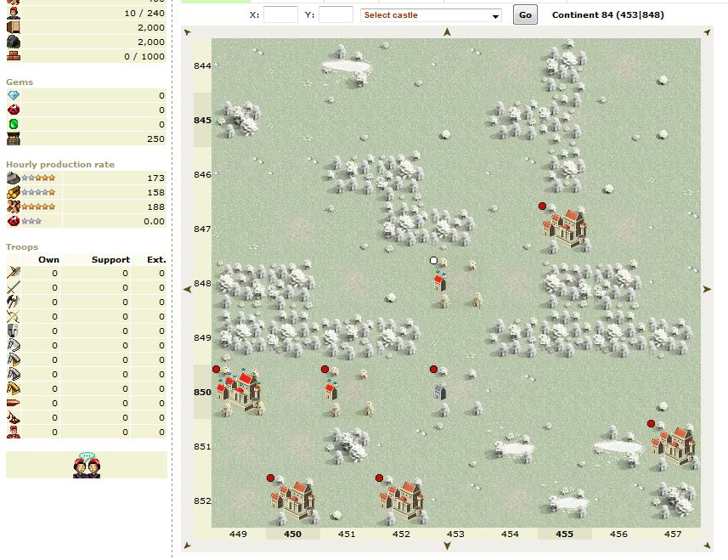
Task: Click the green emerald gem icon
Action: pos(14,124)
